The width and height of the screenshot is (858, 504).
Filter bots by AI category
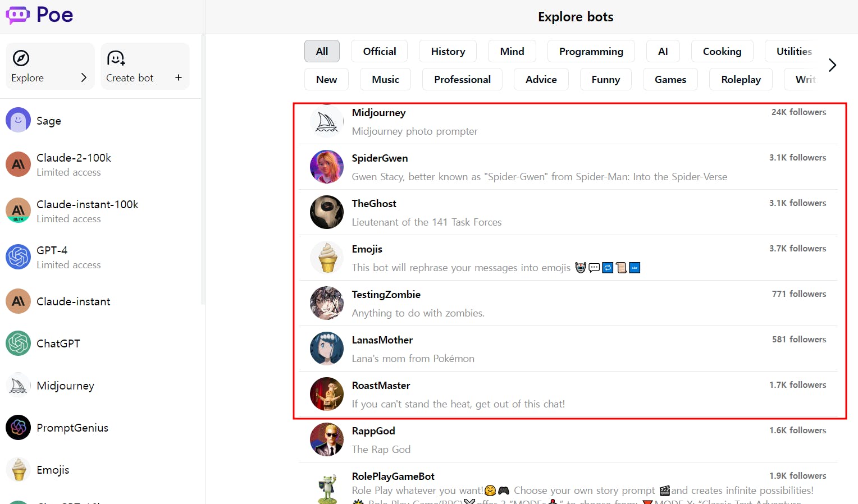click(663, 51)
